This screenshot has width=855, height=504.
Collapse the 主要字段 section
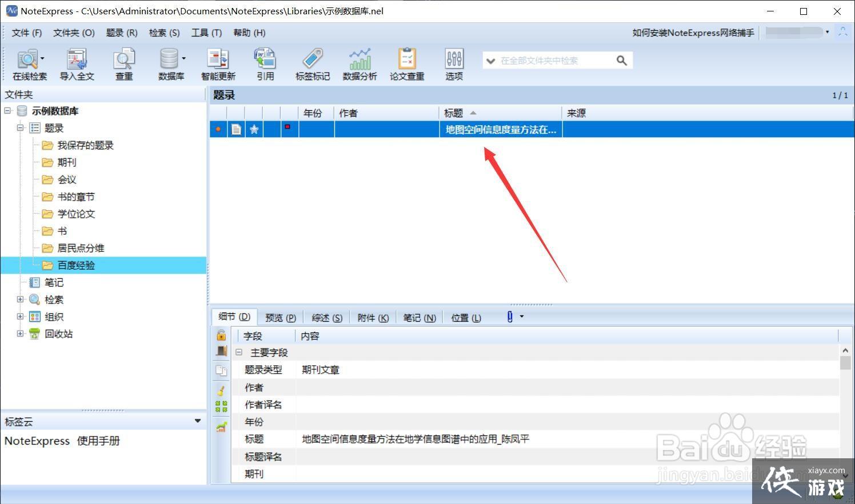click(239, 353)
